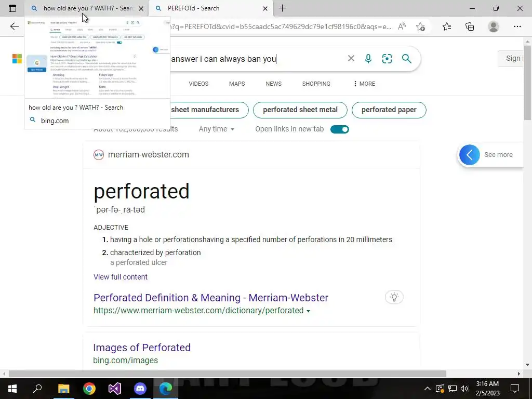Launch Google Chrome from the taskbar

pyautogui.click(x=89, y=389)
